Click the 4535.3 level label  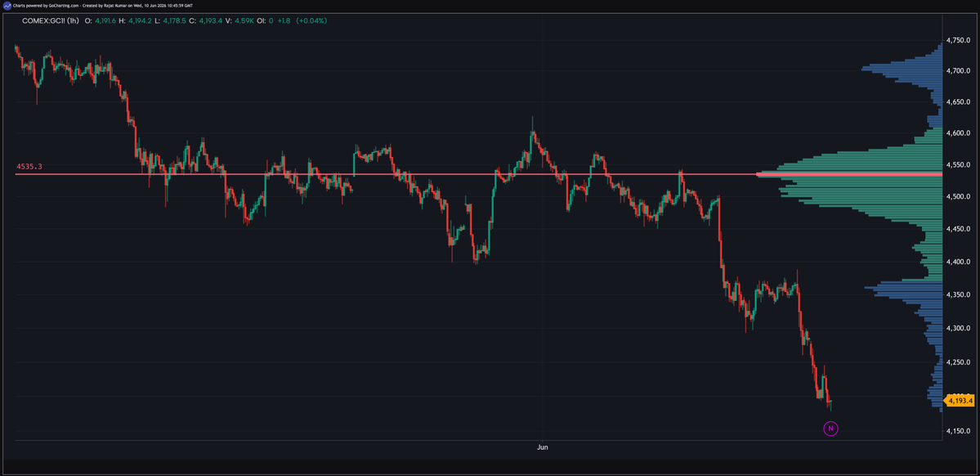29,166
